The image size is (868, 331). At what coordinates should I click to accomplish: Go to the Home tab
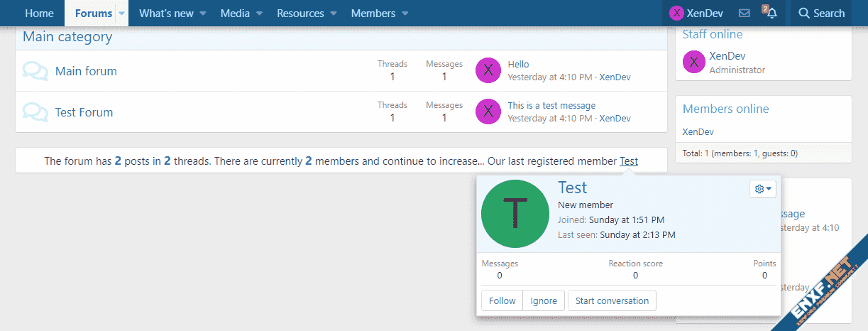coord(39,13)
